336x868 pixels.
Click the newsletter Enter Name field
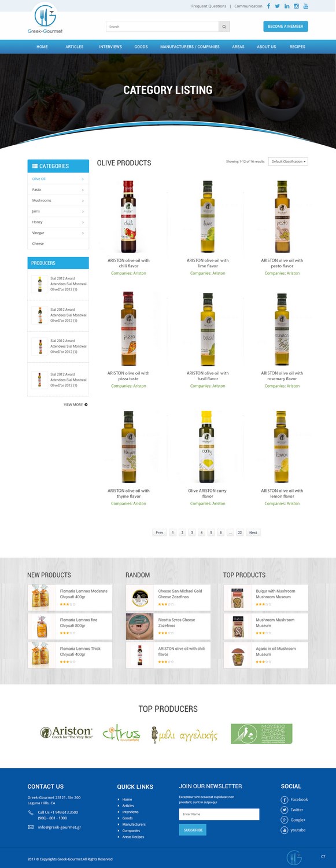click(x=219, y=814)
